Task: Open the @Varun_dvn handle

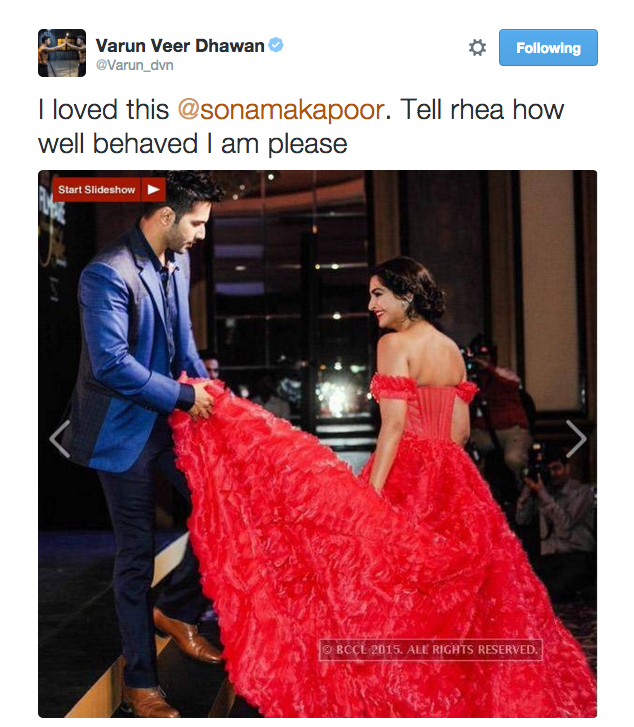Action: point(134,65)
